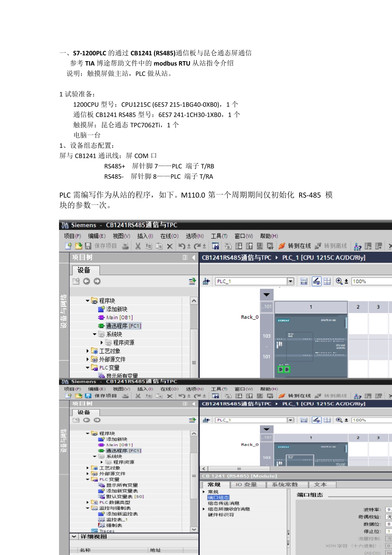Click the green CB1241 port icon on upper CPU
The image size is (392, 555).
pyautogui.click(x=283, y=369)
